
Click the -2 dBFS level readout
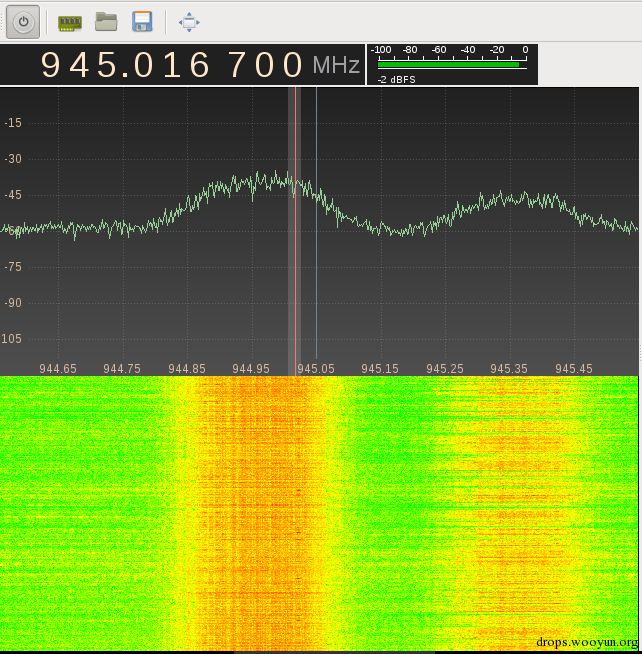(x=396, y=79)
